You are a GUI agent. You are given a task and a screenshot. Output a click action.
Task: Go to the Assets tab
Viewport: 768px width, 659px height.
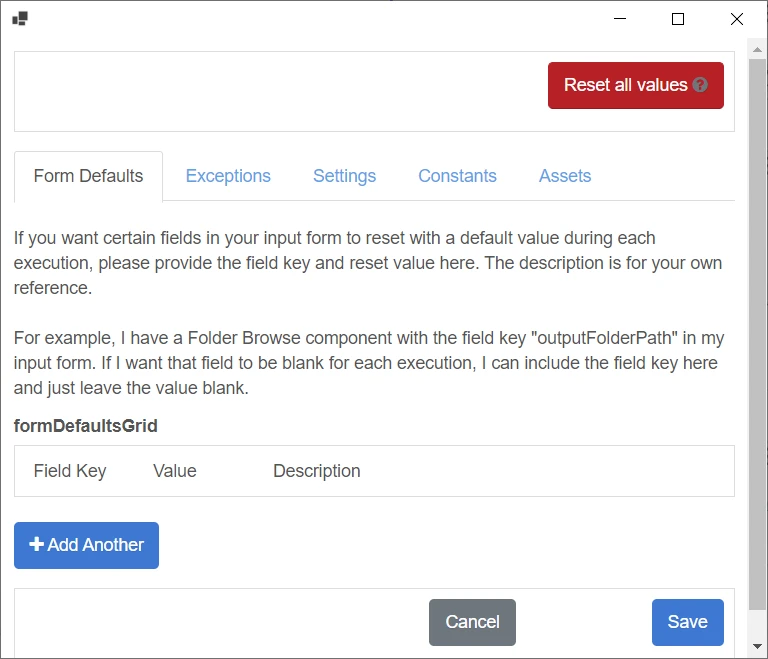click(565, 176)
